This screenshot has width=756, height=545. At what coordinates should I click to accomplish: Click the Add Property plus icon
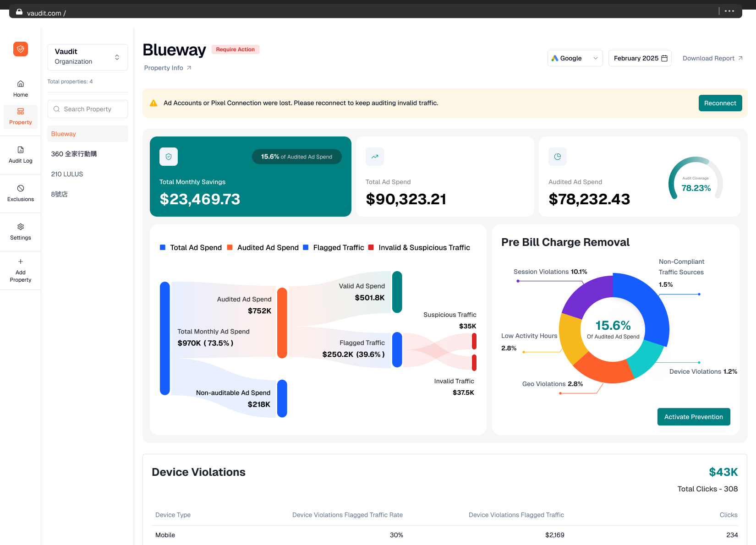(21, 262)
